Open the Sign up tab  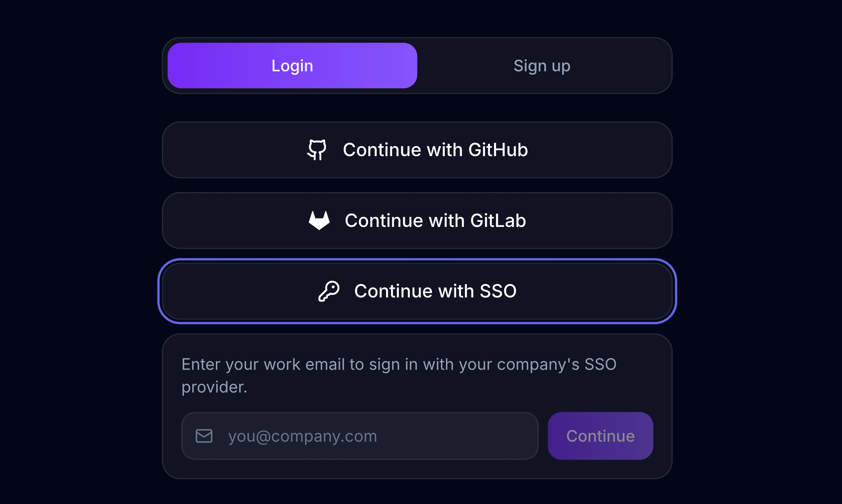pos(542,66)
